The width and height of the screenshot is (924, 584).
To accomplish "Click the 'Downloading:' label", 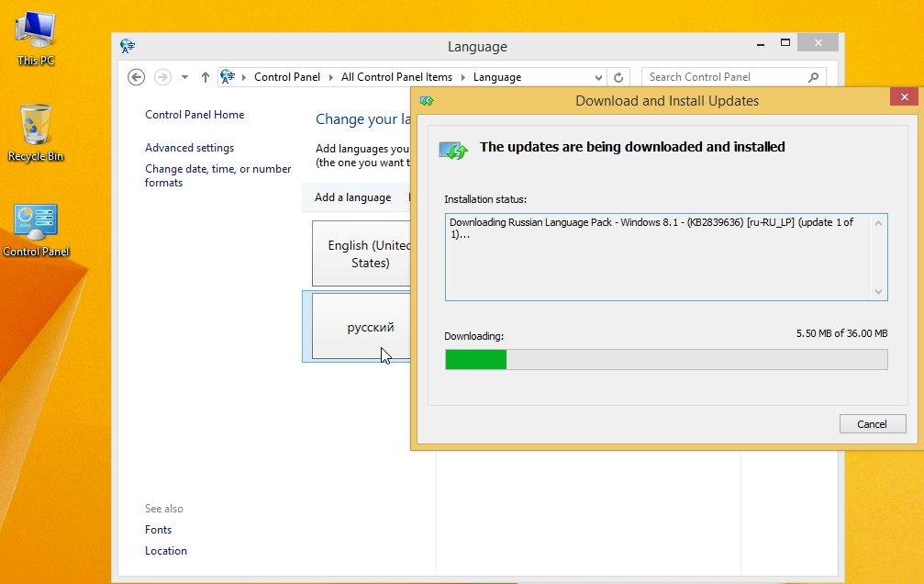I will point(473,336).
